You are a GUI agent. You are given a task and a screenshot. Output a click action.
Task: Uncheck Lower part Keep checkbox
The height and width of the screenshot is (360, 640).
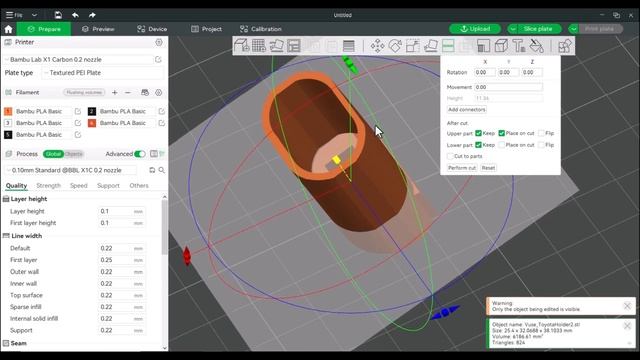(478, 145)
